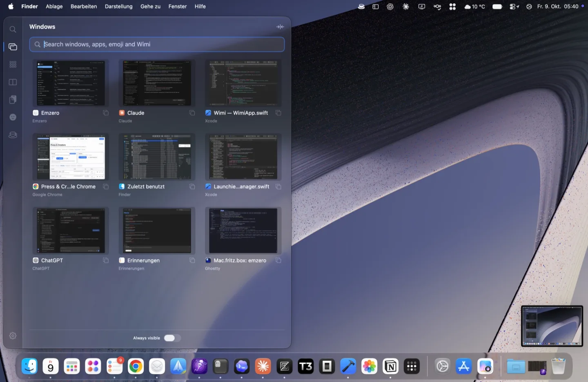
Task: Open the blue folder stack in the Dock
Action: click(x=516, y=366)
